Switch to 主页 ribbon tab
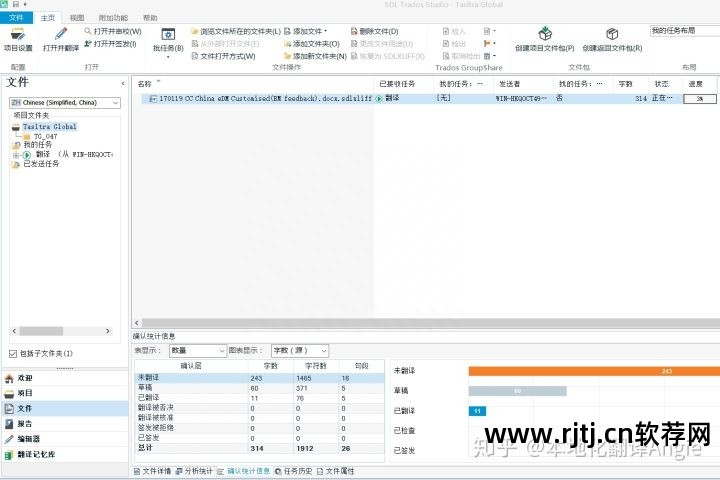The image size is (720, 480). point(48,18)
